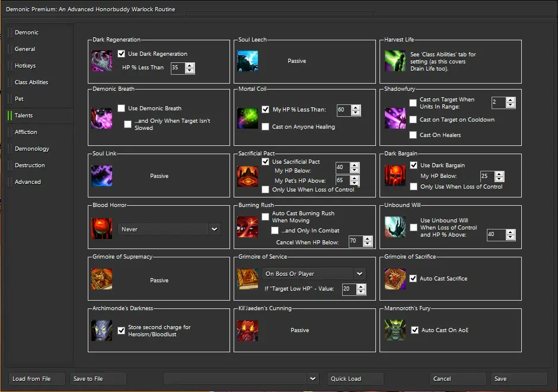Uncheck the Use Dark Bargain checkbox
The height and width of the screenshot is (392, 558).
click(413, 165)
